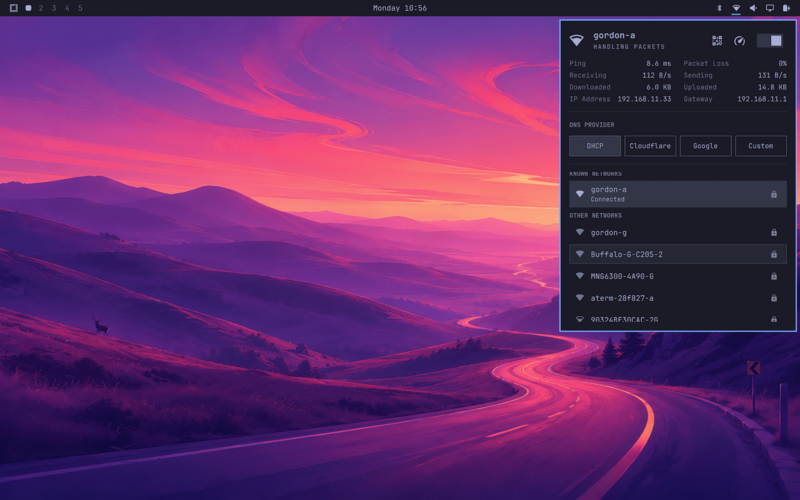Click the Wi-Fi indicator in top bar
800x500 pixels.
click(736, 8)
